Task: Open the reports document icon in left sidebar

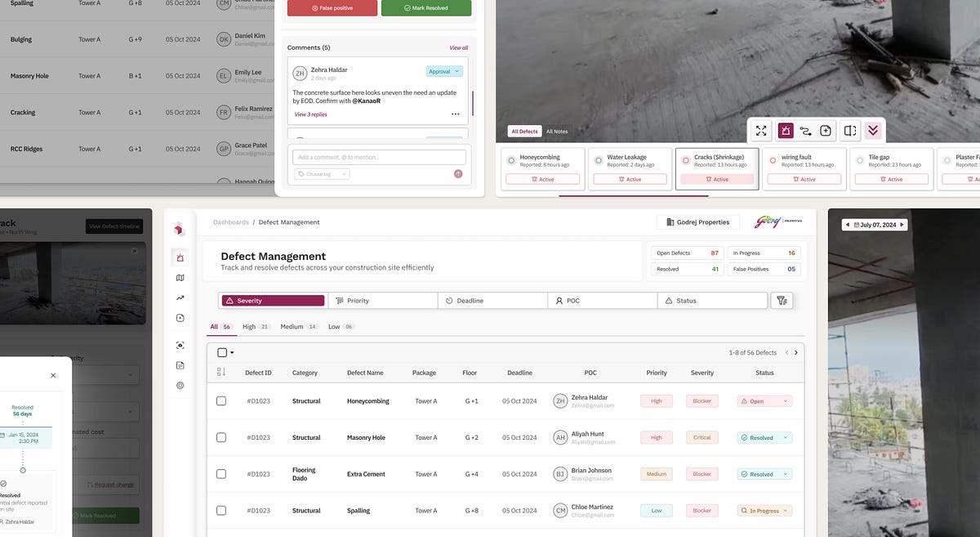Action: coord(180,365)
